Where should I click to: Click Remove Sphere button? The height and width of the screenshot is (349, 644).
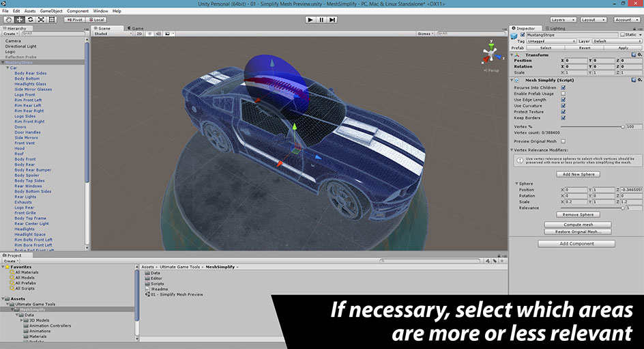[579, 214]
